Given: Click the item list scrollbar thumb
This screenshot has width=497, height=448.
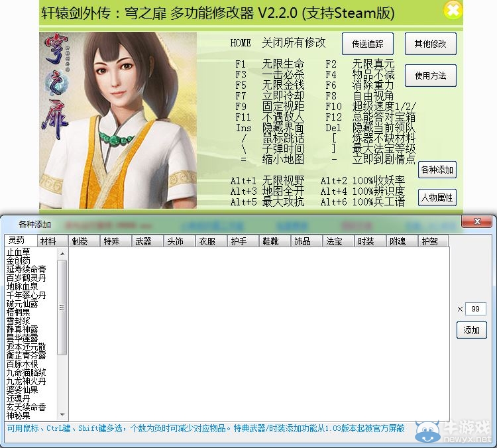Looking at the screenshot, I should tap(62, 307).
